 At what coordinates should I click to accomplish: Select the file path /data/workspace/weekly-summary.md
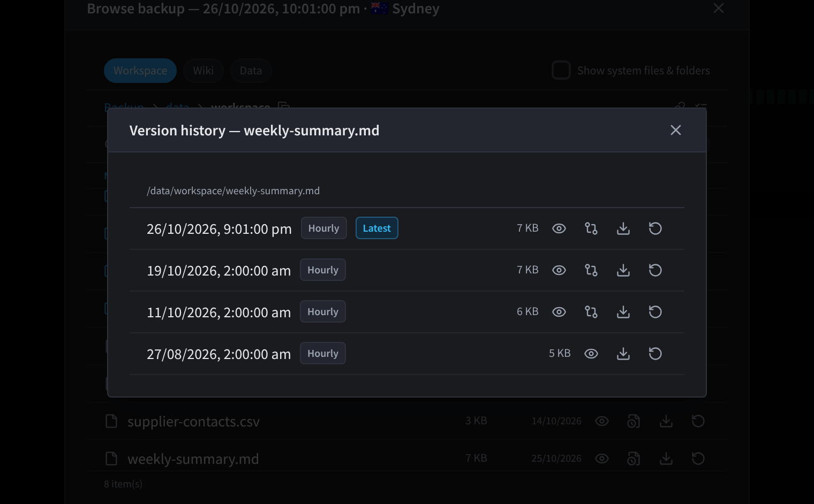tap(233, 191)
